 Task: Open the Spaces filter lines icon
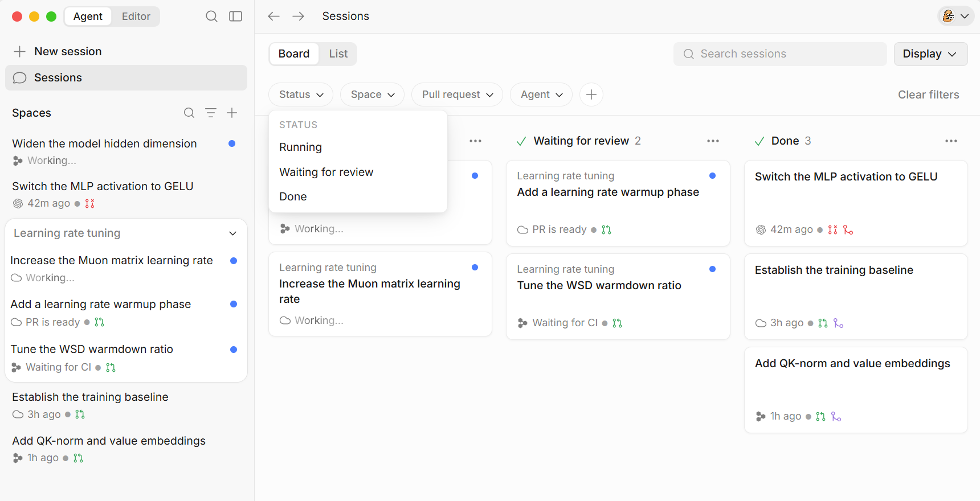pos(211,113)
